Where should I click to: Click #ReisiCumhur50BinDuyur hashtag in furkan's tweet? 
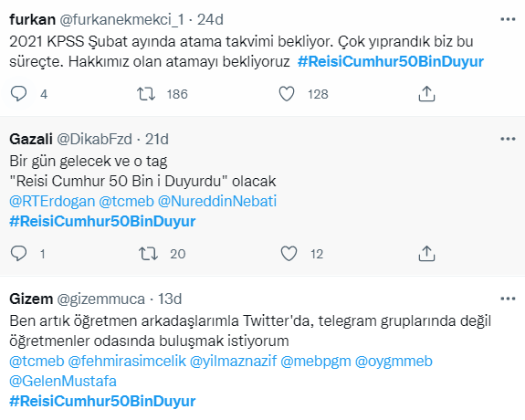coord(391,61)
